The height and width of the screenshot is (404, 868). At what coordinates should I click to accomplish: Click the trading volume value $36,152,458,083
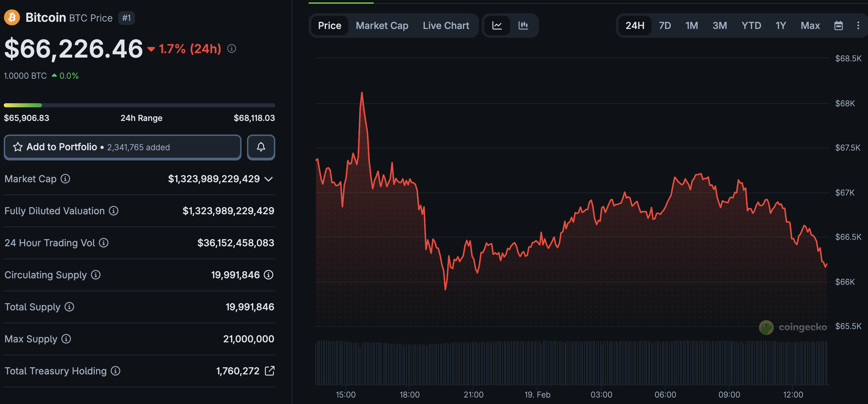pos(236,243)
